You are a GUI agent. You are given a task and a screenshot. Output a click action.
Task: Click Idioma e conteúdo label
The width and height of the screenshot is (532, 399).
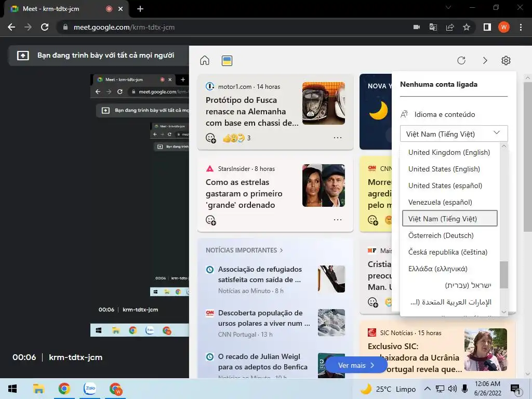445,114
